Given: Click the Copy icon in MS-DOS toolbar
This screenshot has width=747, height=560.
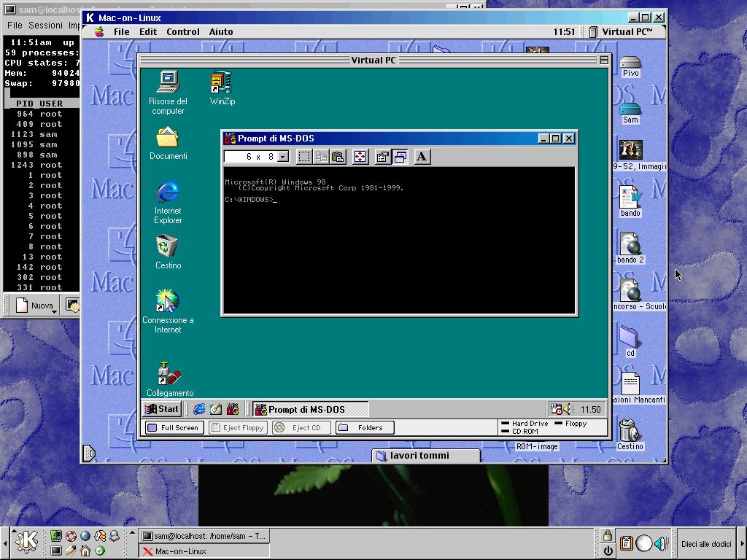Looking at the screenshot, I should [322, 157].
